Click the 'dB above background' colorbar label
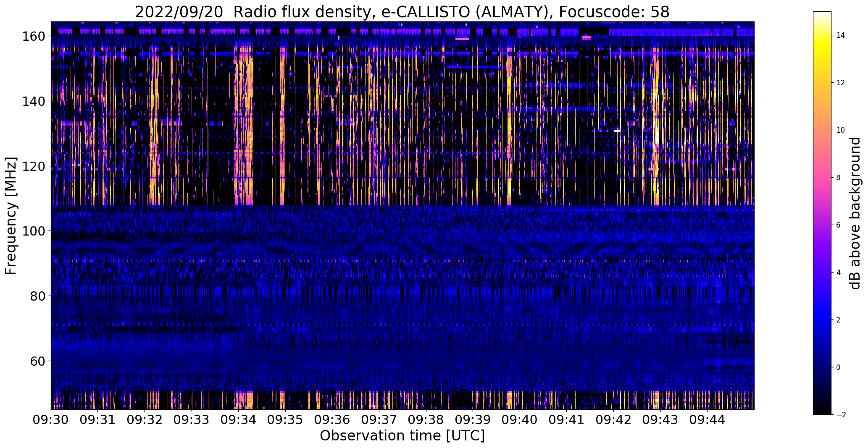 pyautogui.click(x=855, y=213)
